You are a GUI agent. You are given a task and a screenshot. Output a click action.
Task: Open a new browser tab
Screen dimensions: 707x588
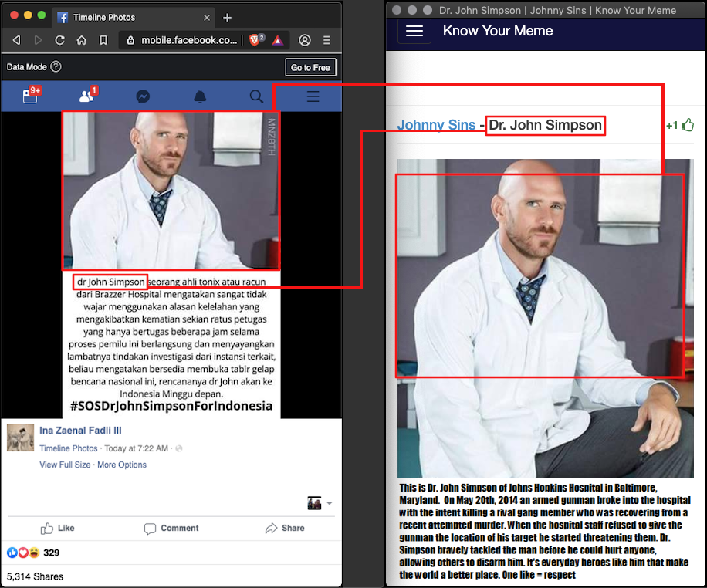click(x=227, y=17)
